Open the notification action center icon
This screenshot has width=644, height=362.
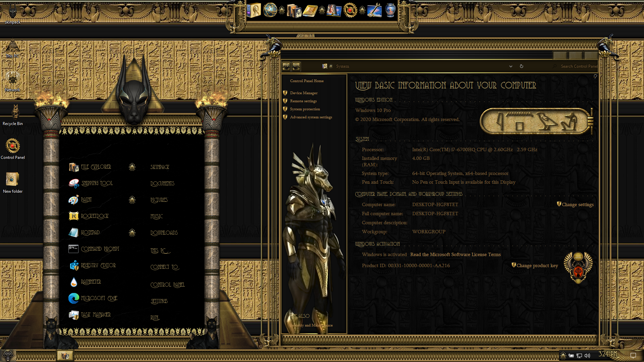click(633, 356)
